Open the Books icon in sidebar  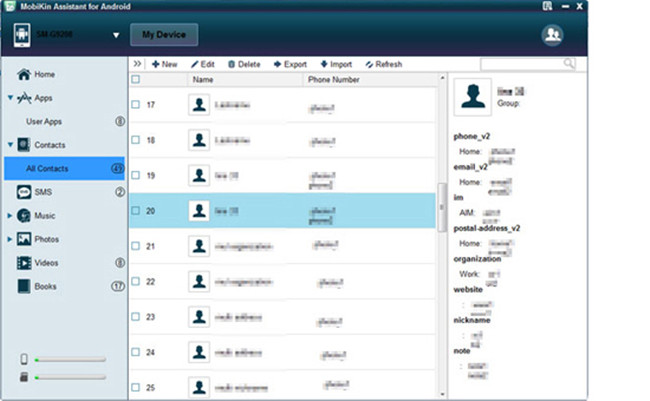tap(24, 286)
